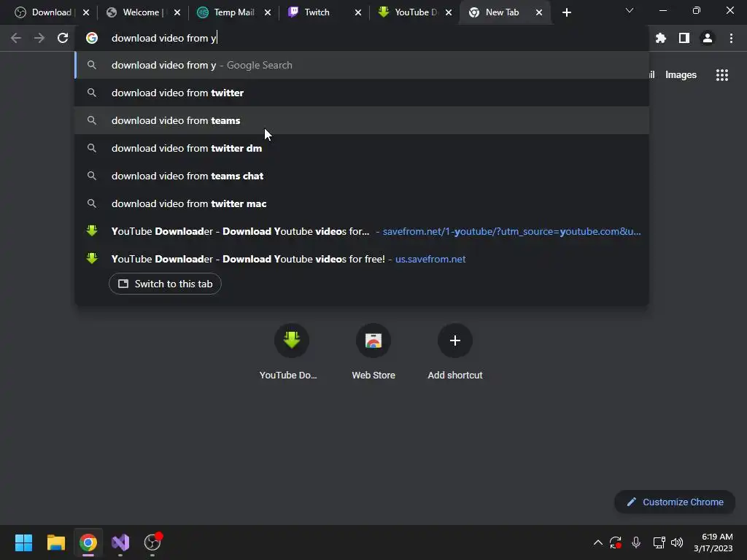This screenshot has width=747, height=560.
Task: Select 'download video from teams chat' suggestion
Action: [362, 176]
